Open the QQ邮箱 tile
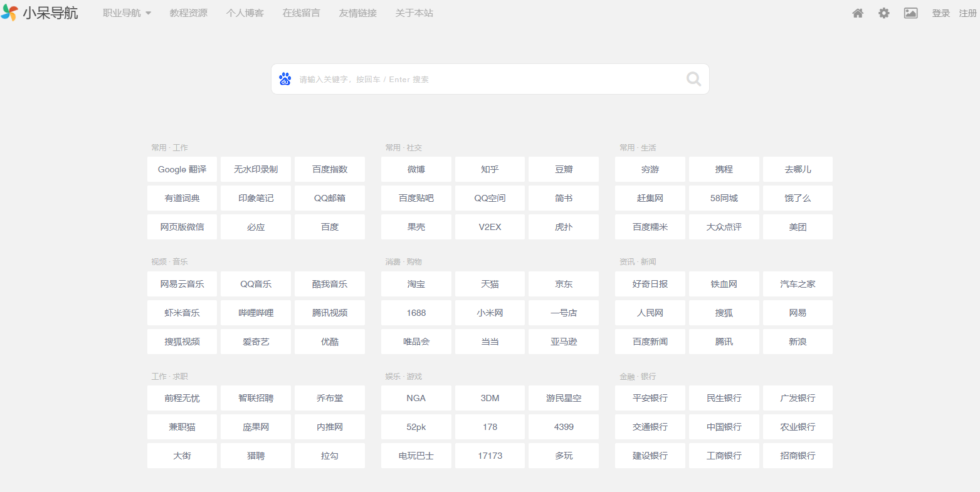Screen dimensions: 980x492 pos(330,198)
